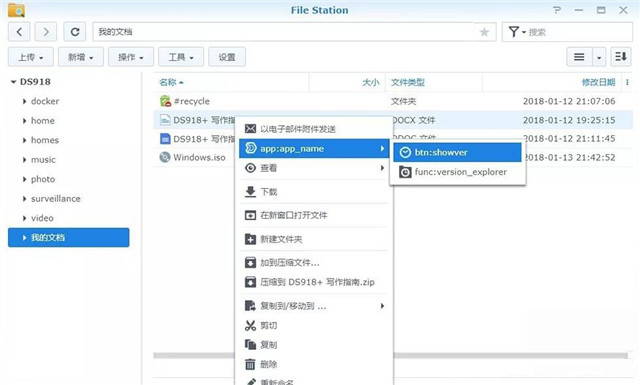Choose 新建文件夹 menu entry
The image size is (640, 385).
[x=314, y=239]
